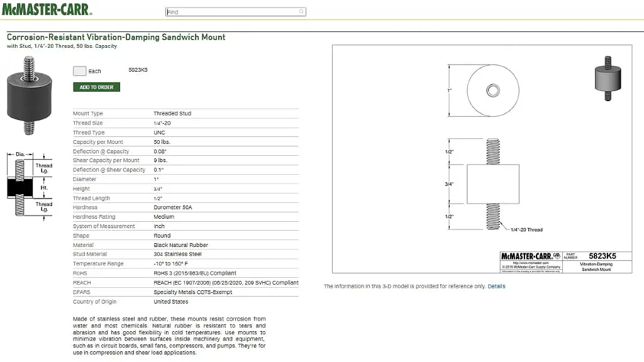The height and width of the screenshot is (362, 644).
Task: Click part number 5823K5 near Each
Action: (138, 70)
